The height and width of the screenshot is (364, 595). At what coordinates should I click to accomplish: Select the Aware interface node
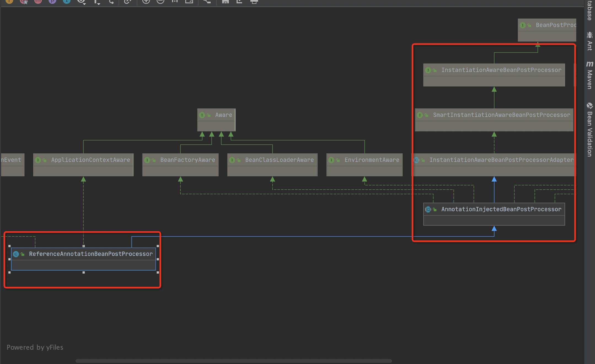click(216, 120)
